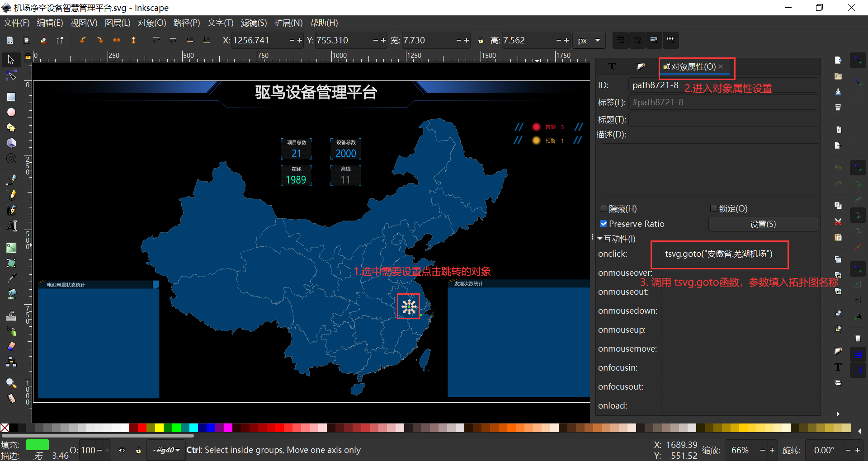The width and height of the screenshot is (868, 461).
Task: Open the 路径(P) menu
Action: coord(187,23)
